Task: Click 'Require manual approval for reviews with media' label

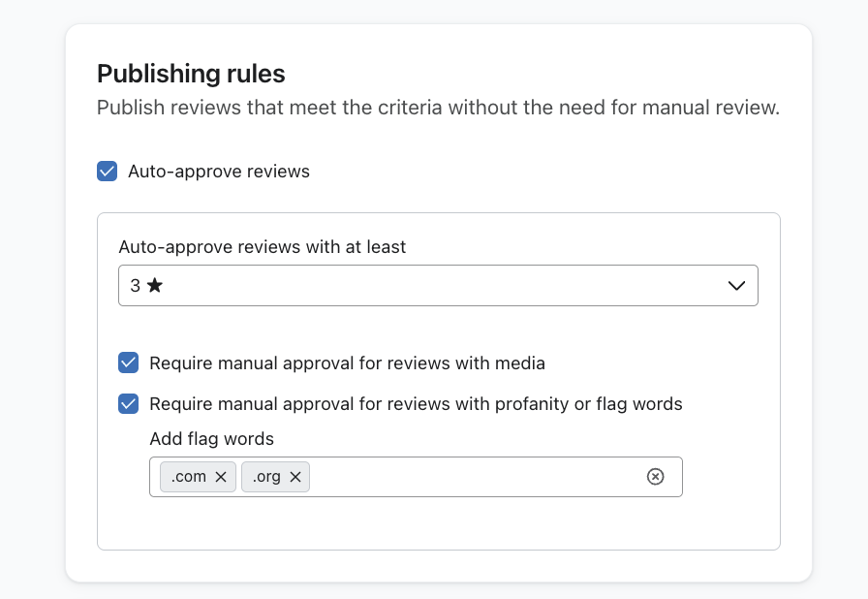Action: point(347,363)
